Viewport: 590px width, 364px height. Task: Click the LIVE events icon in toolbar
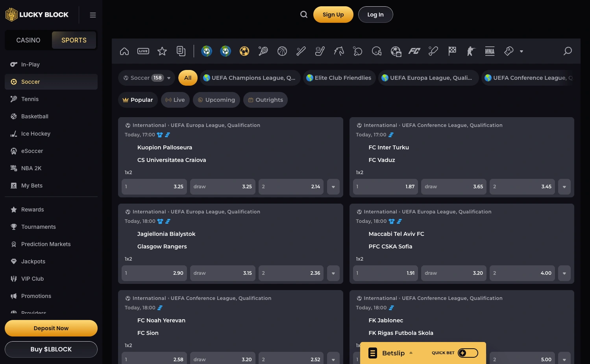143,51
